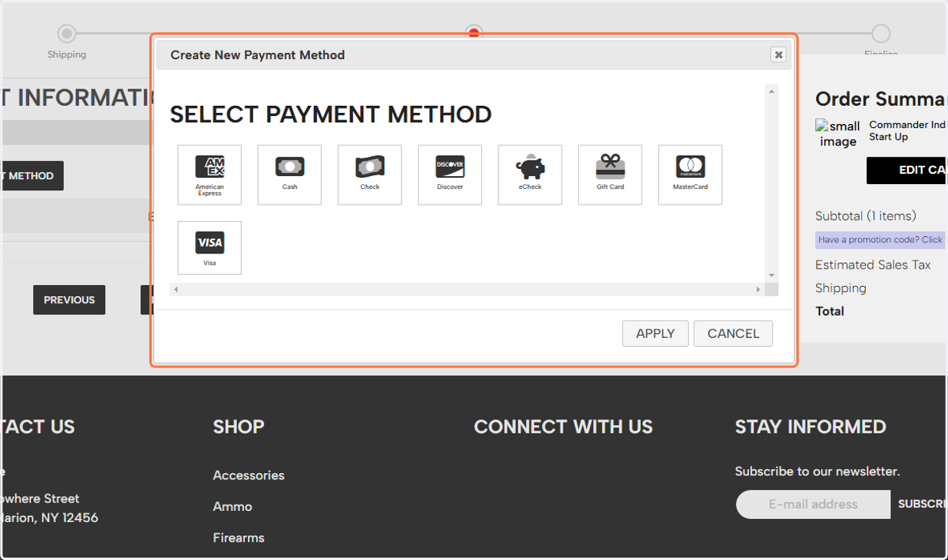Click the horizontal scrollbar left arrow
The width and height of the screenshot is (948, 560).
(x=176, y=290)
